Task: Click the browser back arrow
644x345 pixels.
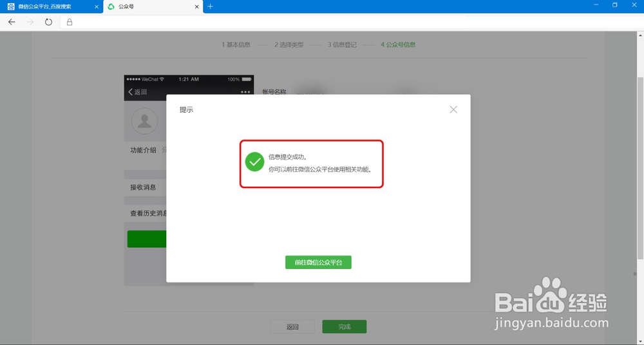Action: click(x=12, y=22)
